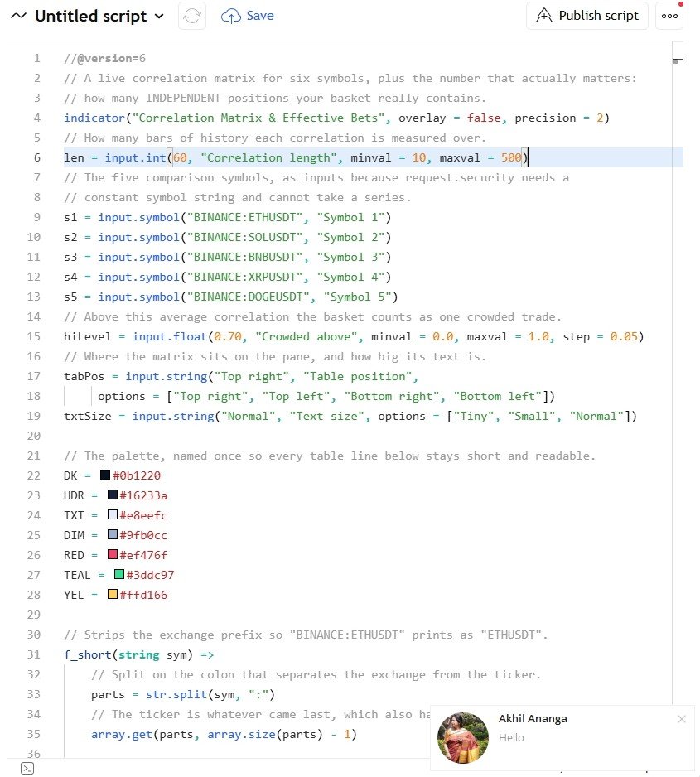Image resolution: width=700 pixels, height=777 pixels.
Task: Click the RED color swatch #ef476f
Action: [113, 554]
